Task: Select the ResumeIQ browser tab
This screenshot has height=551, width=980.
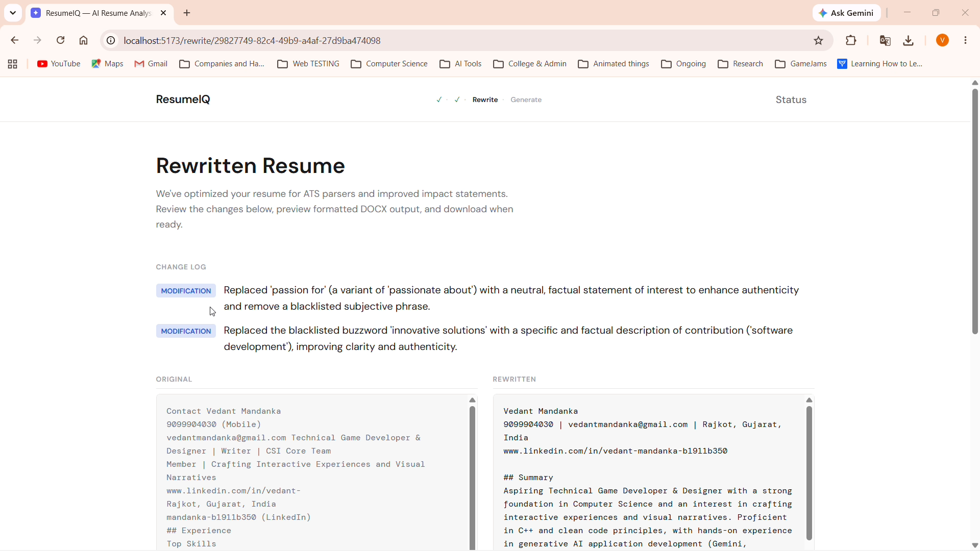Action: pyautogui.click(x=100, y=13)
